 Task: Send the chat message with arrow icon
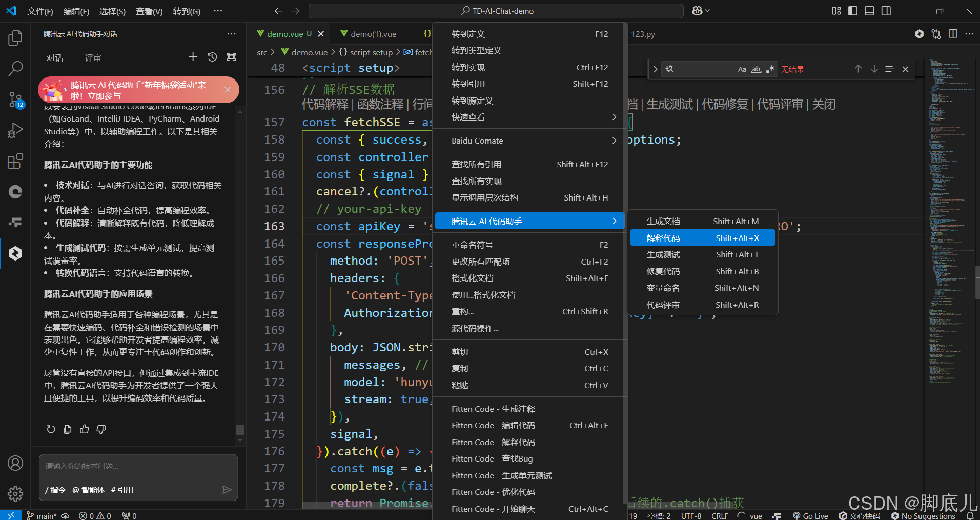point(227,490)
